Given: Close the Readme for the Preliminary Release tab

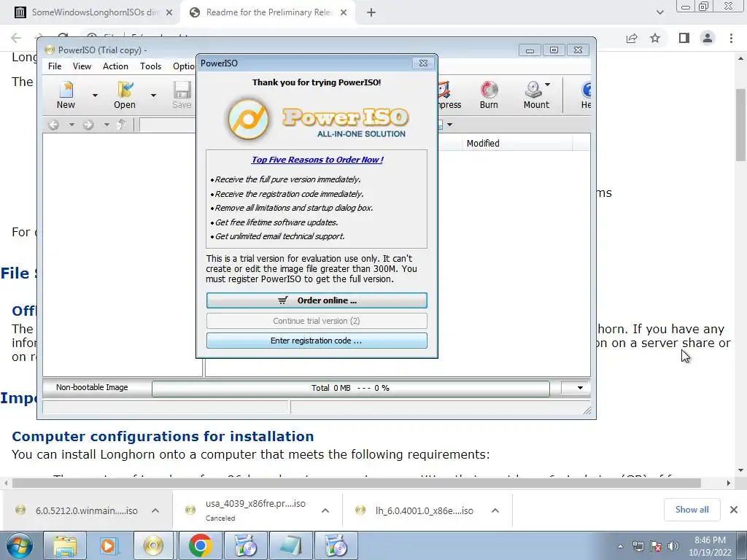Looking at the screenshot, I should coord(344,13).
